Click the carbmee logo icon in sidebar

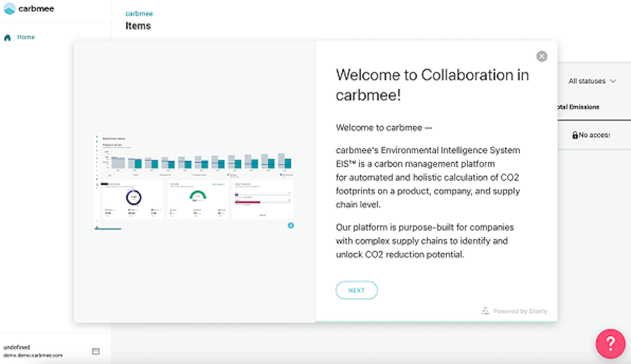coord(10,9)
